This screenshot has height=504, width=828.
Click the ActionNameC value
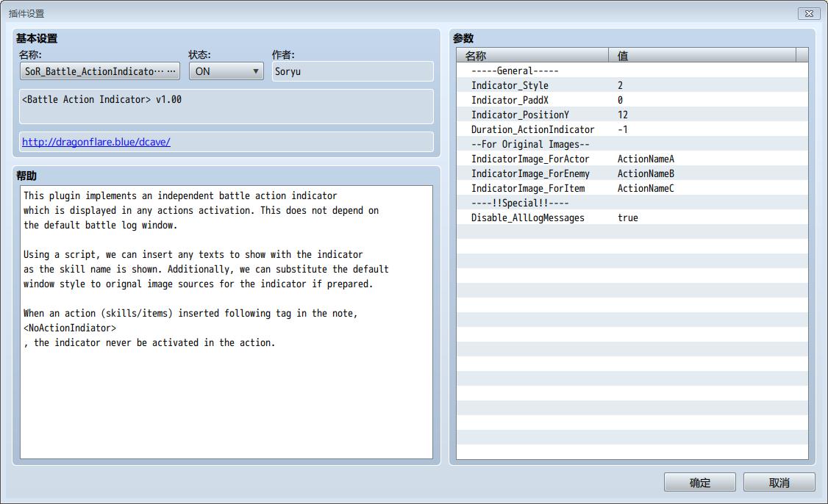[646, 188]
